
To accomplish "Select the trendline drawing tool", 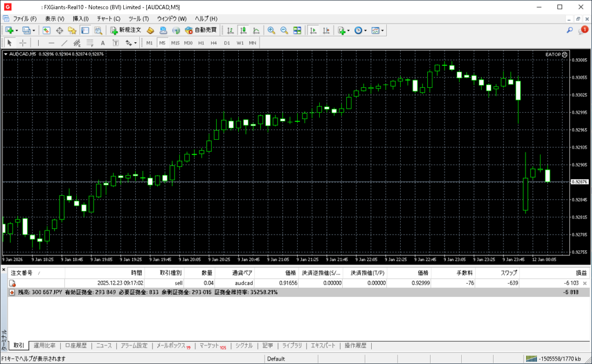I will [64, 43].
